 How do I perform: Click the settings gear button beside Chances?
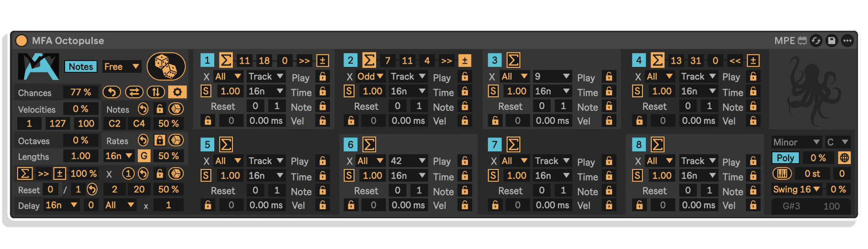point(177,92)
